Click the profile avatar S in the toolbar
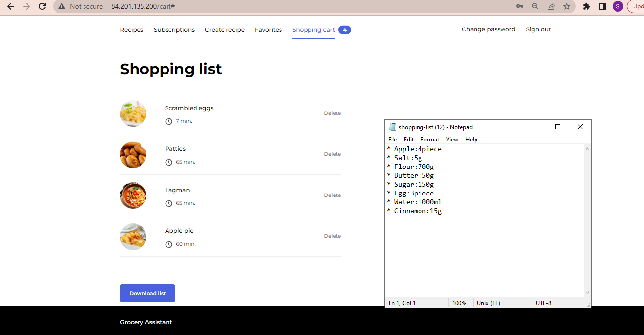 click(x=617, y=7)
